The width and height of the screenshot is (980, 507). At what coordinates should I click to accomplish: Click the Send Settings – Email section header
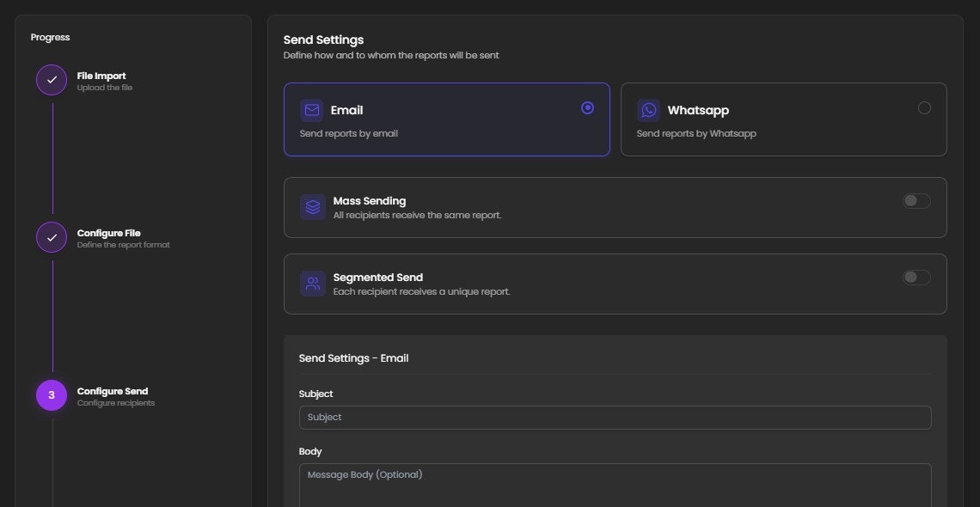point(354,357)
